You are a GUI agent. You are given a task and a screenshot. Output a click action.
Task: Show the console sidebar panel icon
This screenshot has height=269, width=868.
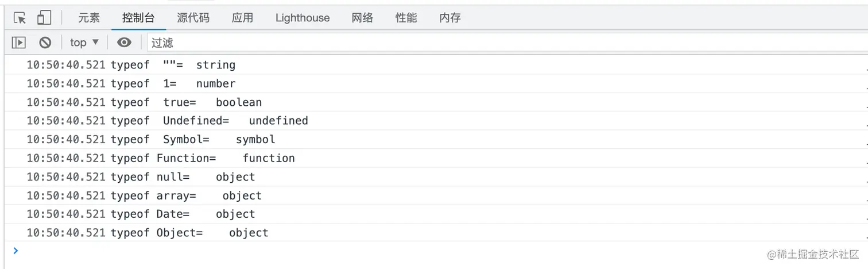pyautogui.click(x=19, y=43)
